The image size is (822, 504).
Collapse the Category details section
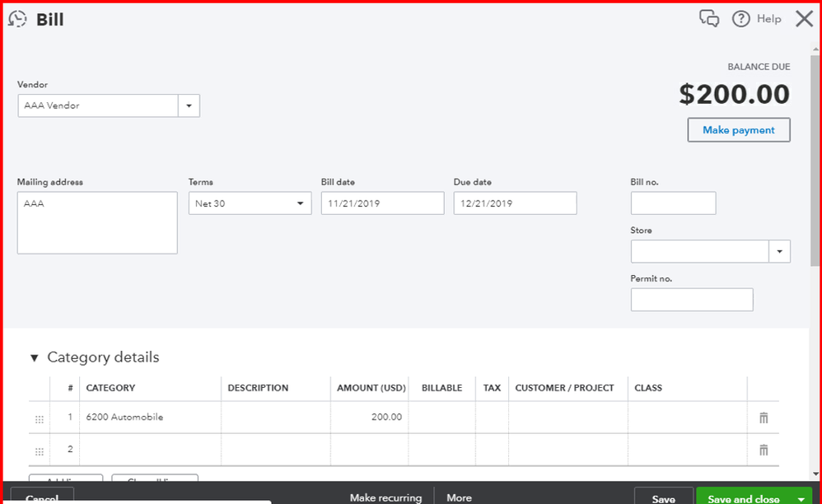click(34, 358)
